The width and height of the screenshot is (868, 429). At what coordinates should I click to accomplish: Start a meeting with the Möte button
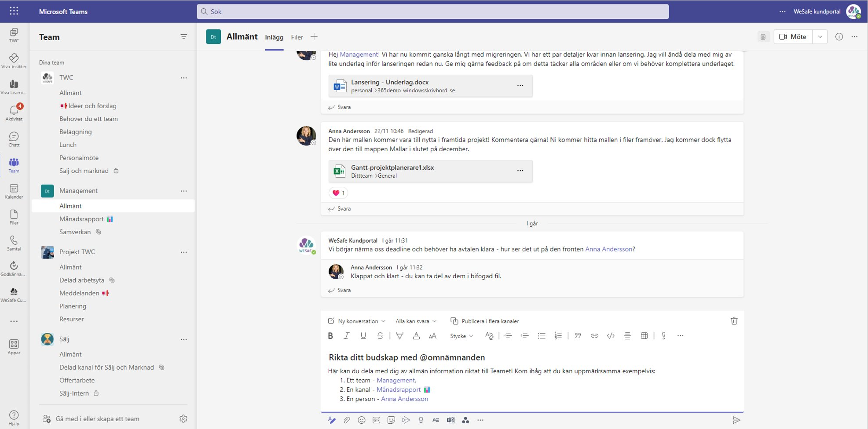pyautogui.click(x=793, y=37)
